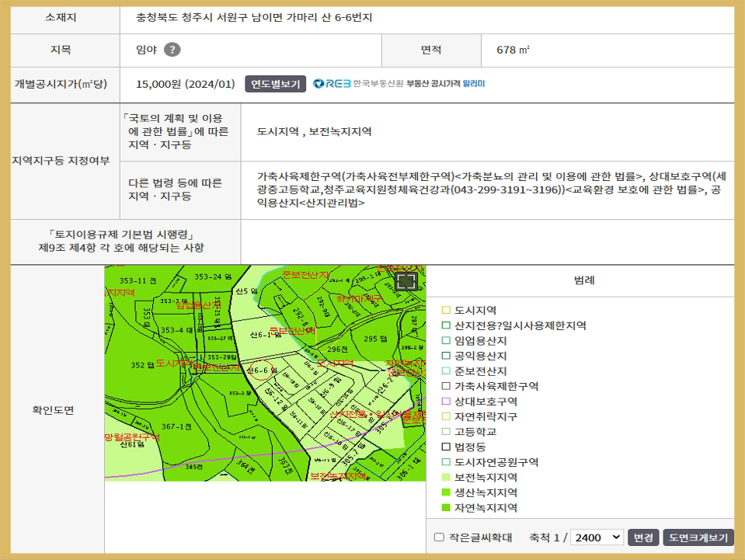Click the 보전녹지지역 light green swatch
Viewport: 745px width, 560px height.
(x=446, y=478)
